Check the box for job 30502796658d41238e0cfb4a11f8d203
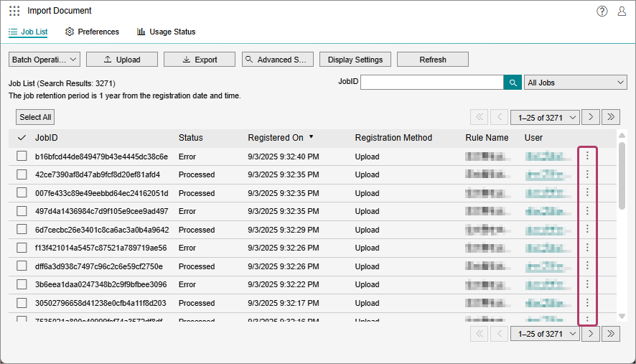This screenshot has height=364, width=636. click(22, 303)
